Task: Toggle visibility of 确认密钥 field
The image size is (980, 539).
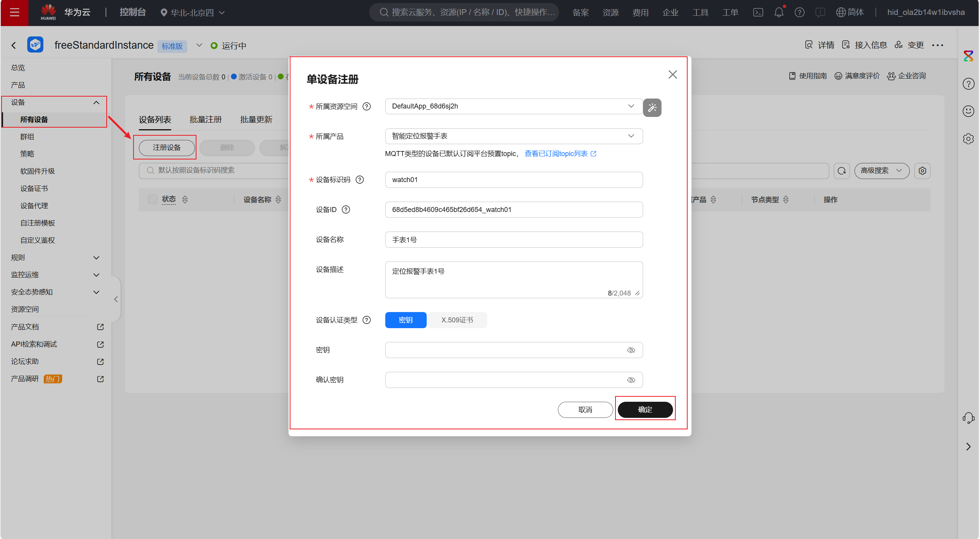Action: (631, 380)
